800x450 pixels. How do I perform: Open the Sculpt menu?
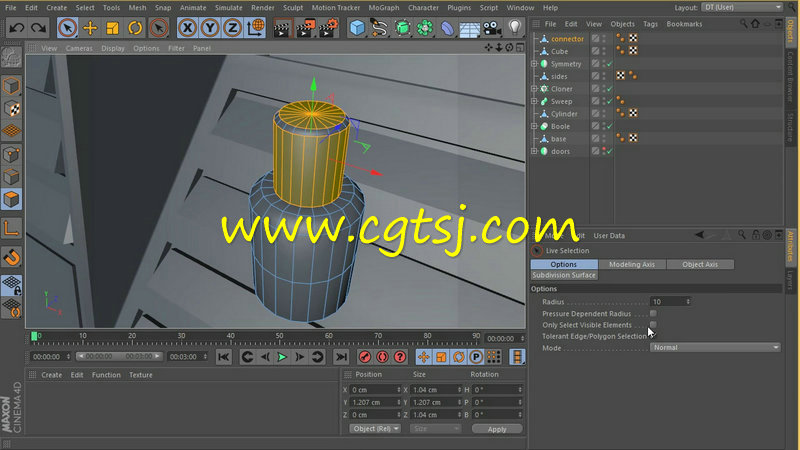[293, 8]
